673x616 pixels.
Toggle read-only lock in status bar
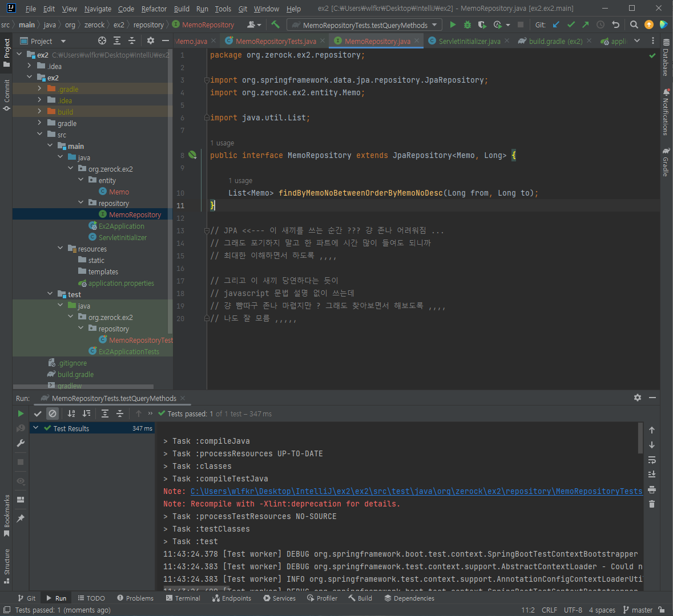click(662, 610)
